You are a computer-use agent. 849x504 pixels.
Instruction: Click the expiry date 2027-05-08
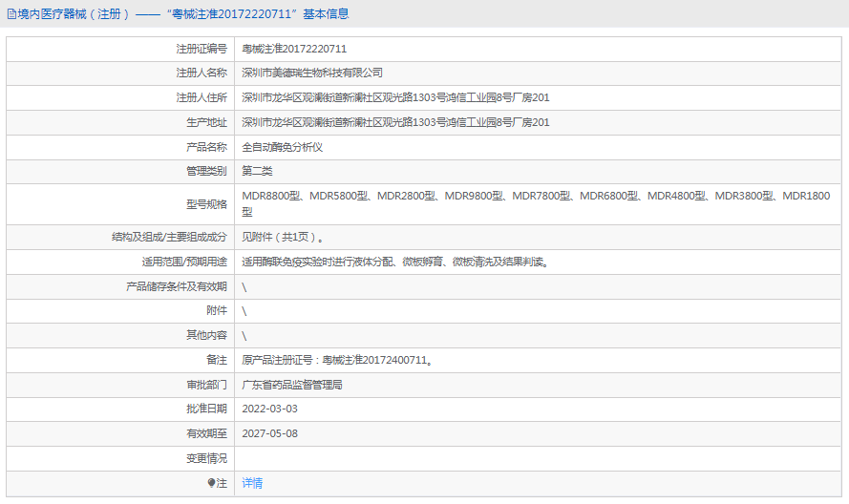269,433
